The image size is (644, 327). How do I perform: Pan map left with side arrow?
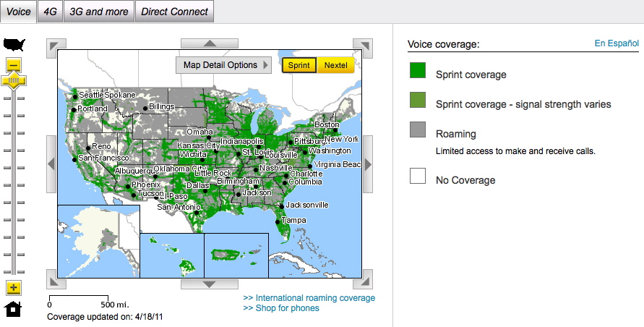(51, 164)
